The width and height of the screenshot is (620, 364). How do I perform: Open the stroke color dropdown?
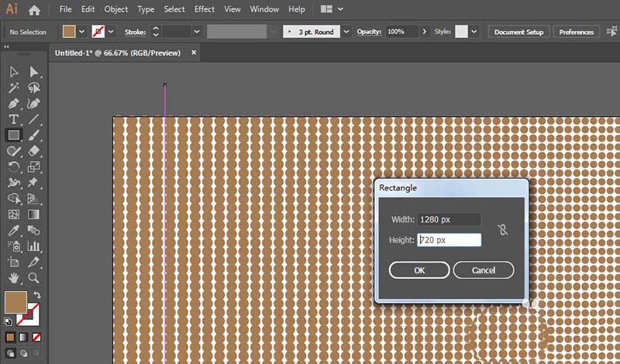(111, 32)
